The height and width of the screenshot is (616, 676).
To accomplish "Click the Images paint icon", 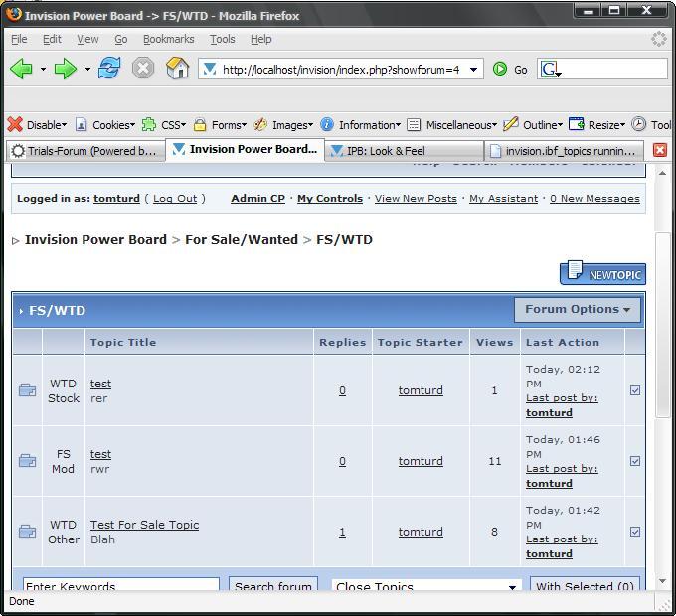I will (x=260, y=124).
